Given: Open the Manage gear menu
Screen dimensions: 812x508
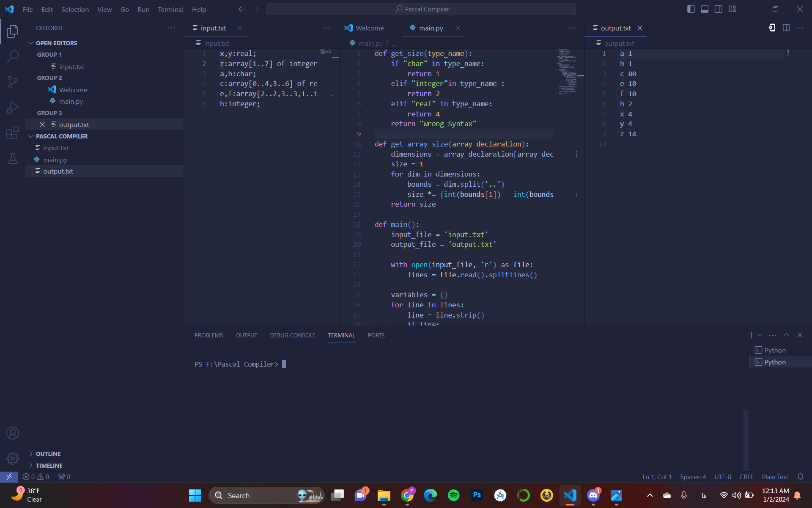Looking at the screenshot, I should click(13, 458).
